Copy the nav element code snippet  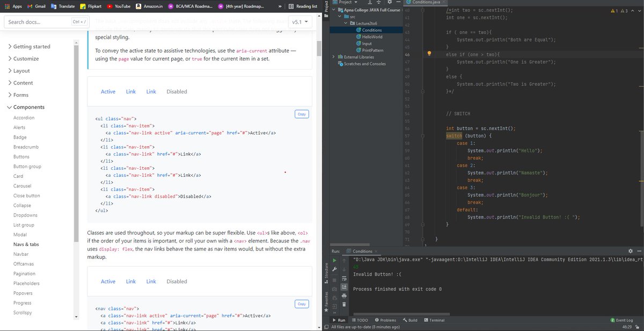tap(302, 304)
